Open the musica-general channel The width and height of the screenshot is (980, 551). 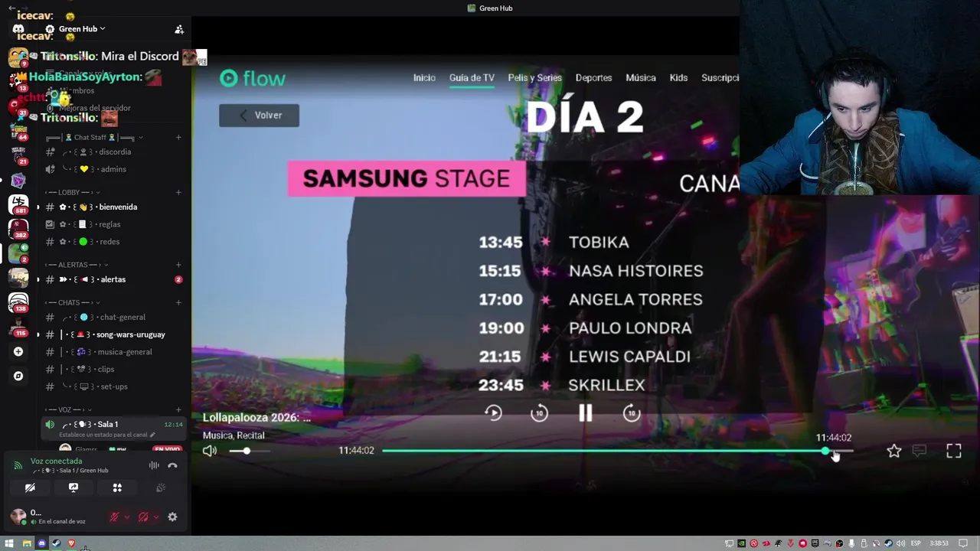click(113, 352)
